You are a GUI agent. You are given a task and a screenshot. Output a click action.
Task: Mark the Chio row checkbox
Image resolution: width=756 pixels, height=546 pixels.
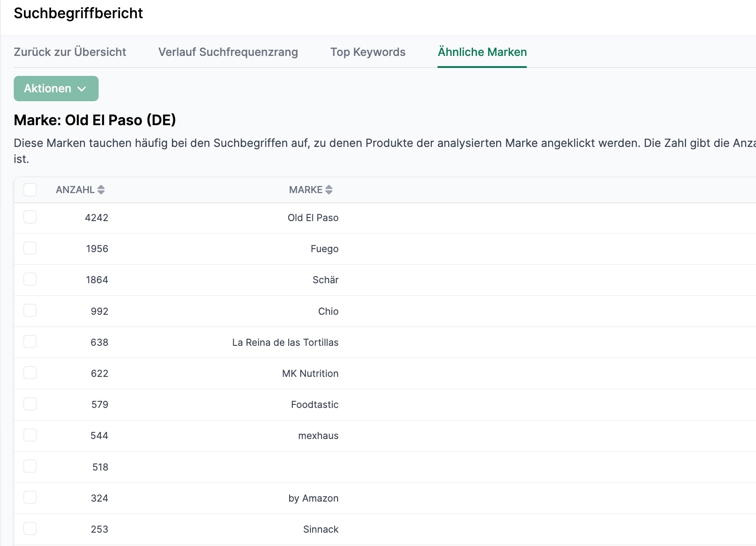click(30, 310)
